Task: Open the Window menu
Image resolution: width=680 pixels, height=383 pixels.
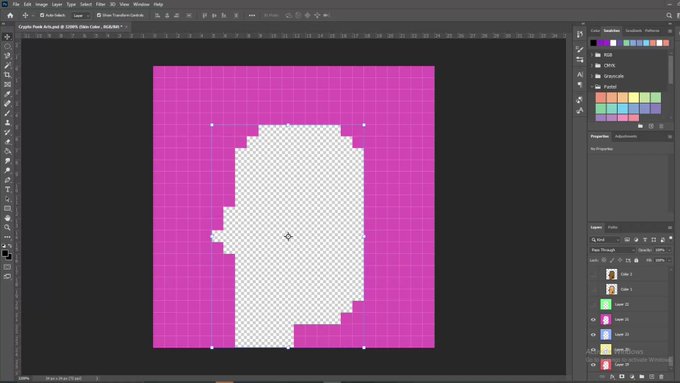Action: pos(141,4)
